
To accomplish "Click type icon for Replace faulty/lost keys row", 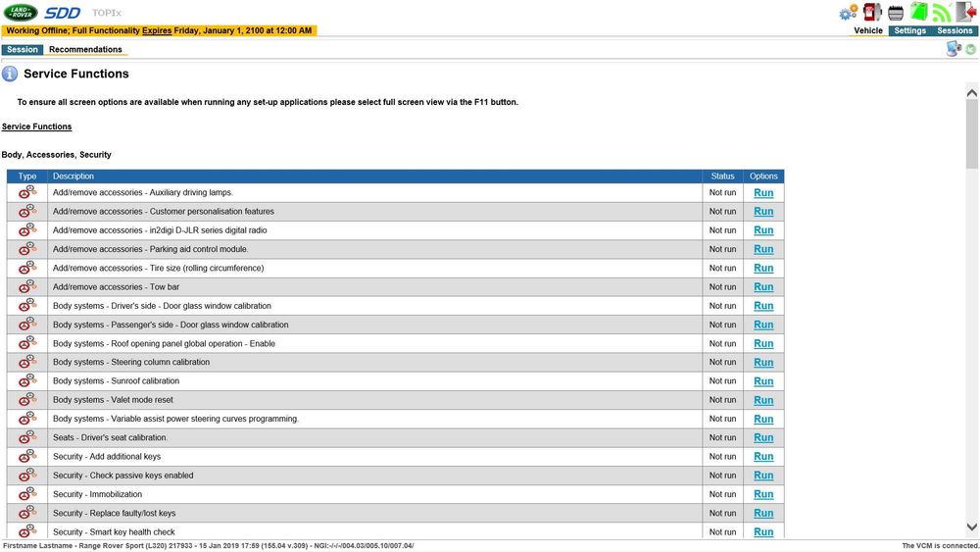I will tap(26, 513).
